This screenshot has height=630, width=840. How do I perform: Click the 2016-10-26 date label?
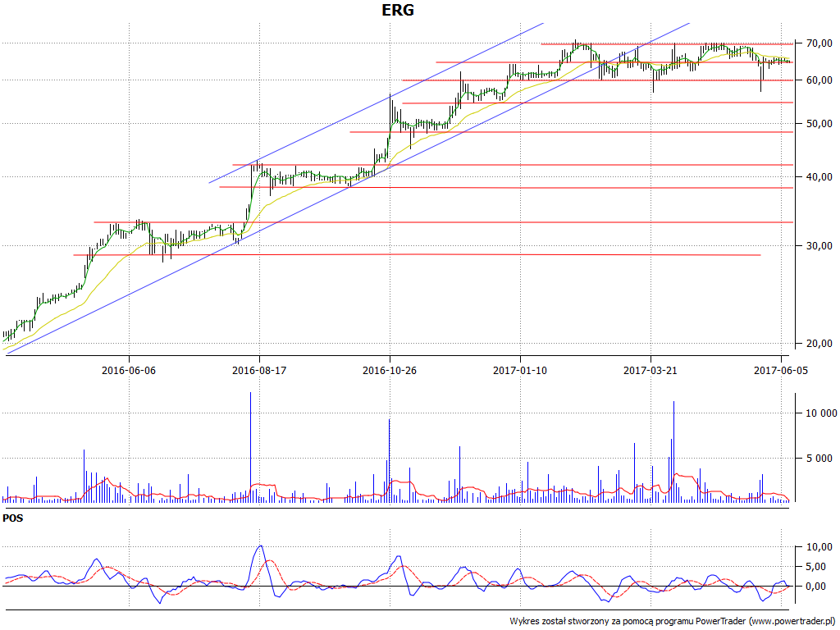390,370
